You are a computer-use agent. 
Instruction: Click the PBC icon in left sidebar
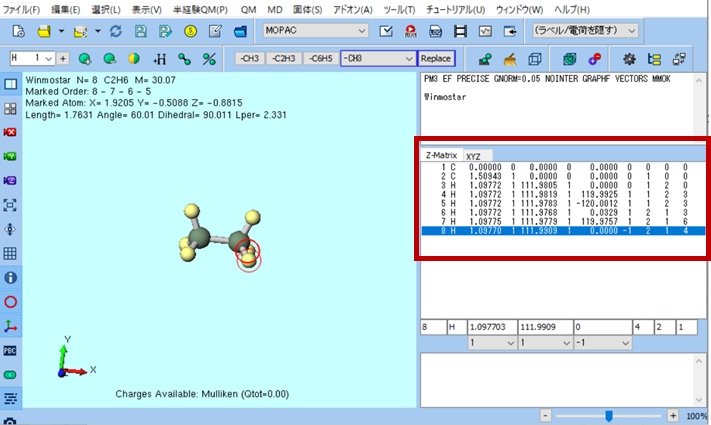point(11,350)
